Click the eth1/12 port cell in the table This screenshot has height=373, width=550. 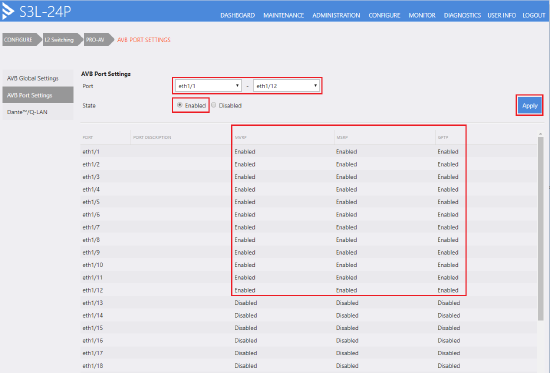pos(93,290)
